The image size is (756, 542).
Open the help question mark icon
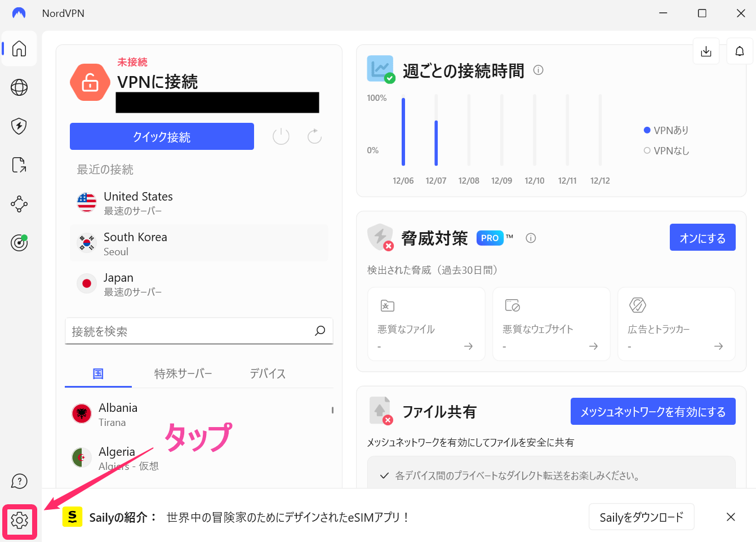point(19,481)
